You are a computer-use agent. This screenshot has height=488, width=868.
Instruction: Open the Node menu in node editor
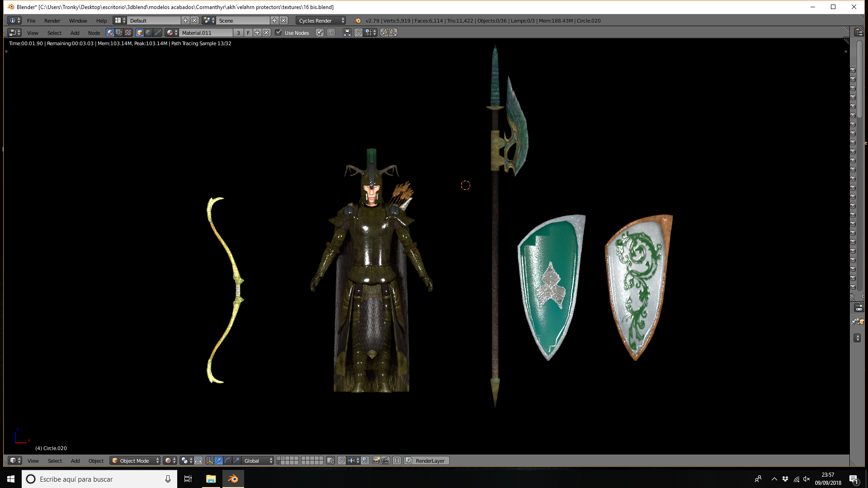94,33
